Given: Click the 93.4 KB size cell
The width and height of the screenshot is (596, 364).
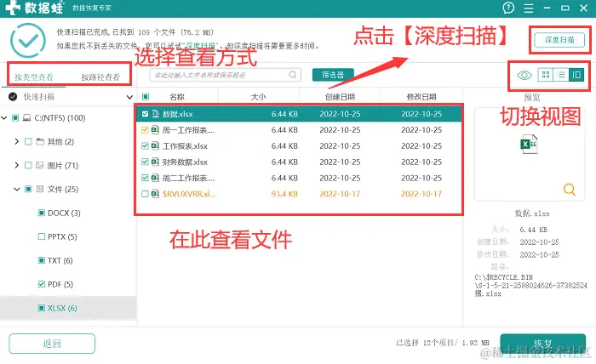Looking at the screenshot, I should click(284, 194).
